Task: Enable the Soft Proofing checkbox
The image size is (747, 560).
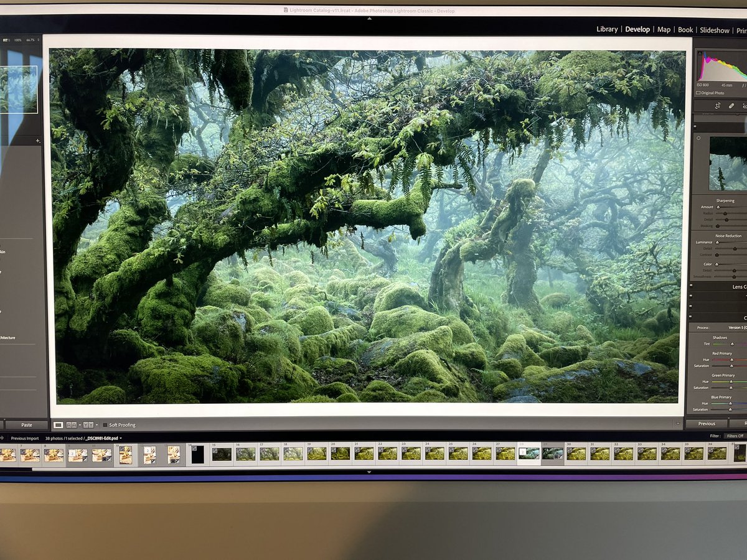Action: coord(105,425)
